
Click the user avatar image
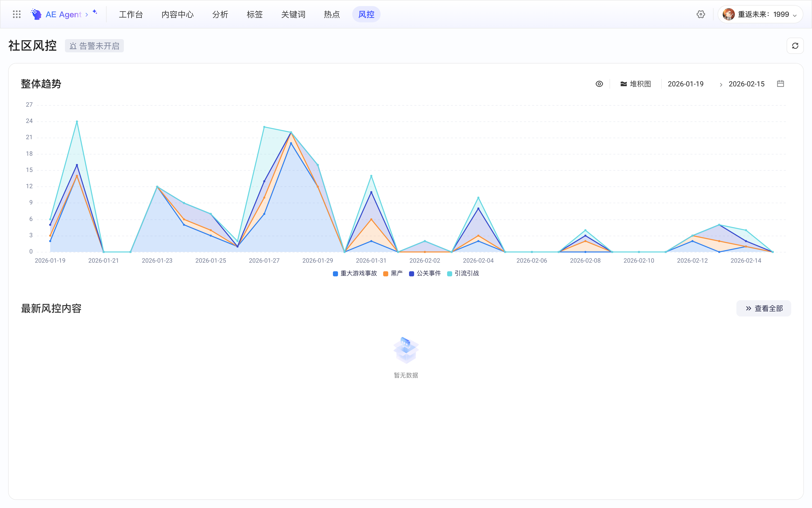729,14
